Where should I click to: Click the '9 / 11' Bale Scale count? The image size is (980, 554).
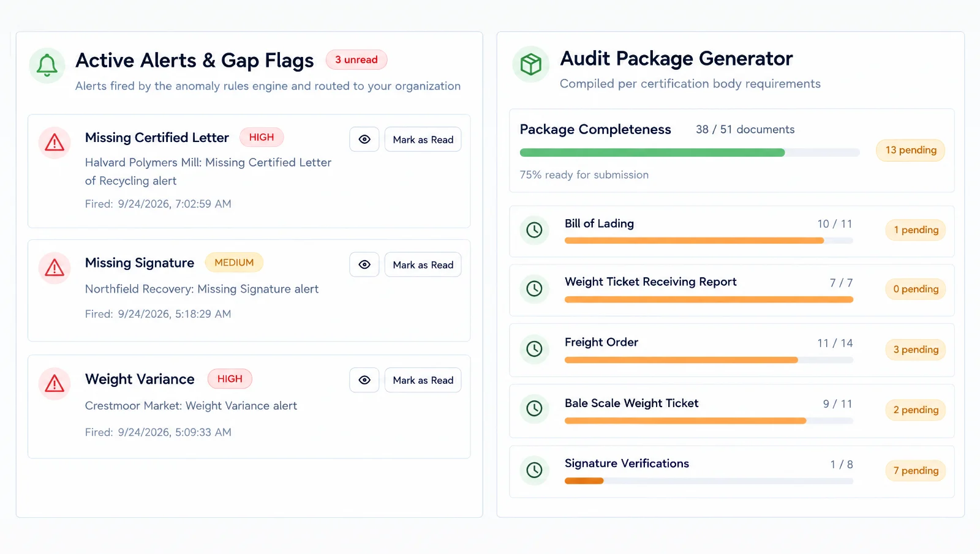coord(837,404)
